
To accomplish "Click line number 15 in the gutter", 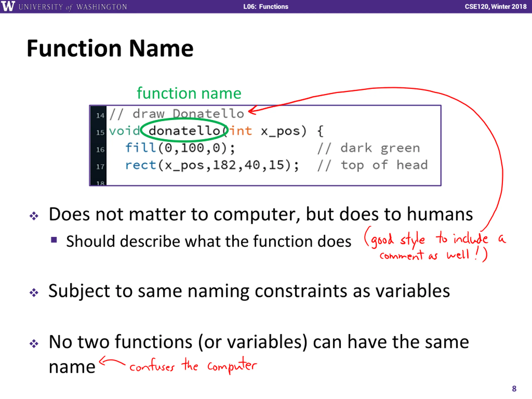I will [x=100, y=133].
